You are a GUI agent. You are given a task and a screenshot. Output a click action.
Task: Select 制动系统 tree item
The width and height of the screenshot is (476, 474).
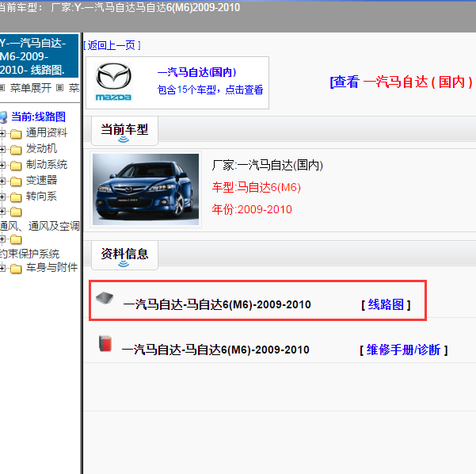pos(47,165)
